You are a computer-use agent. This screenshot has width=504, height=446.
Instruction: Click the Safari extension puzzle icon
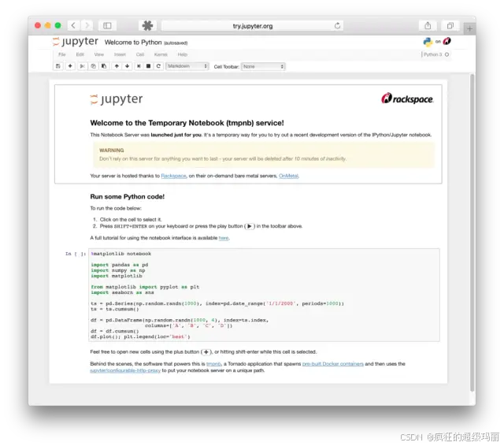pos(147,25)
